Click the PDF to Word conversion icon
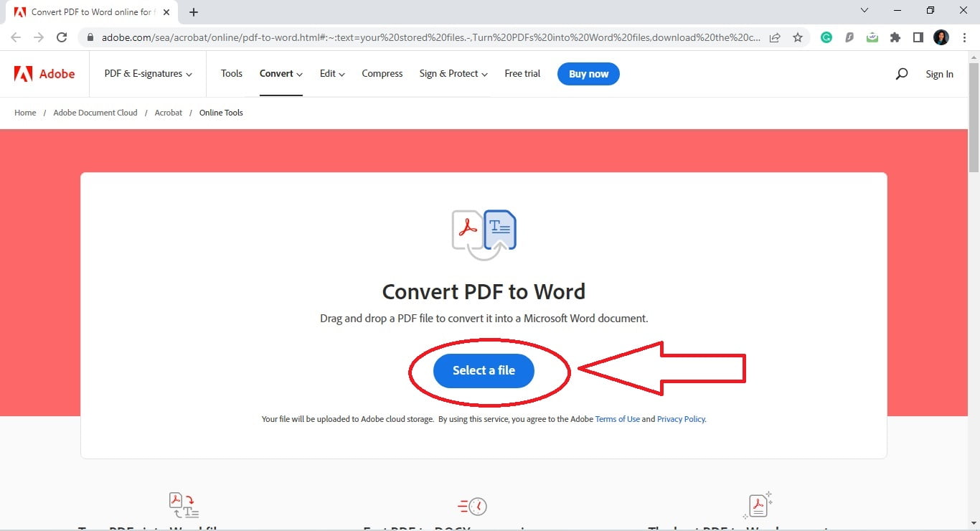Viewport: 980px width, 531px height. (x=484, y=235)
